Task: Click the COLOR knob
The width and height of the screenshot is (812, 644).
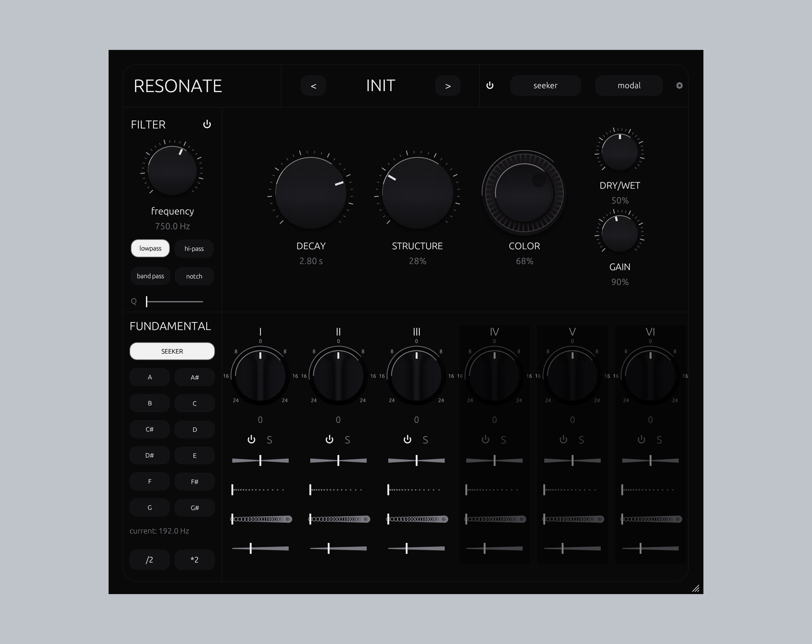Action: [x=524, y=193]
